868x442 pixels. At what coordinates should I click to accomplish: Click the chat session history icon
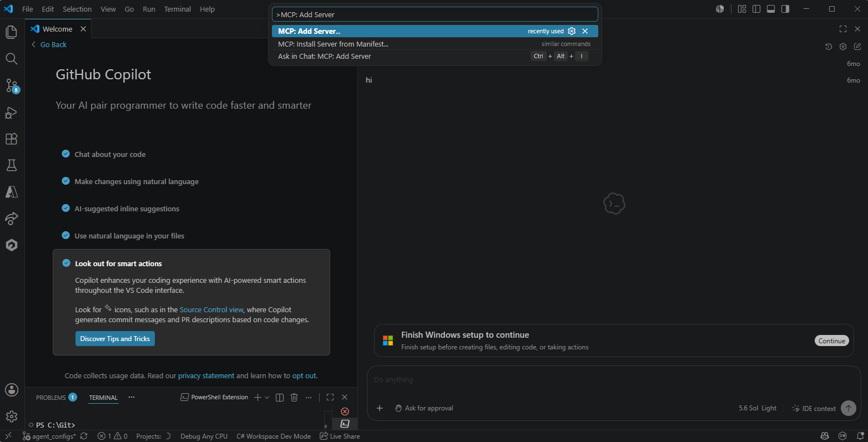tap(829, 47)
